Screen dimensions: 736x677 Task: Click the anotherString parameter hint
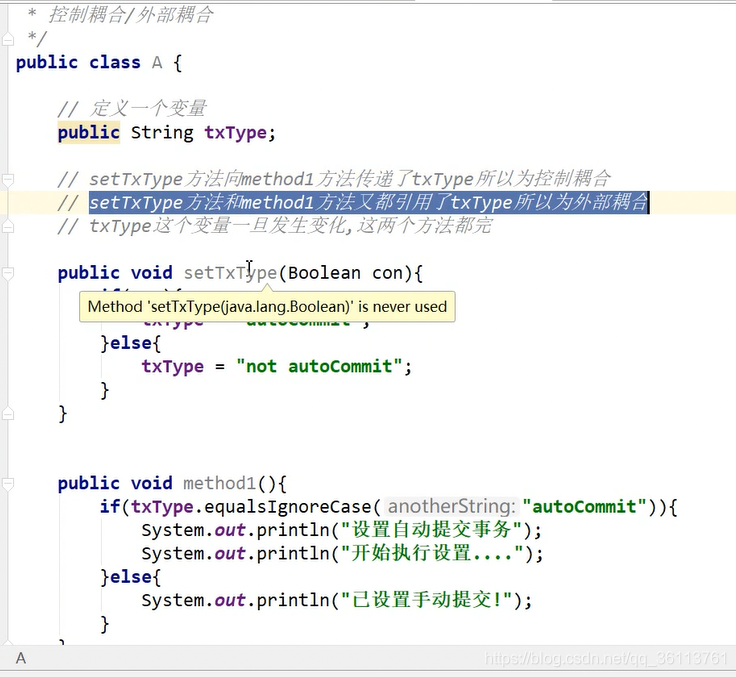(452, 507)
